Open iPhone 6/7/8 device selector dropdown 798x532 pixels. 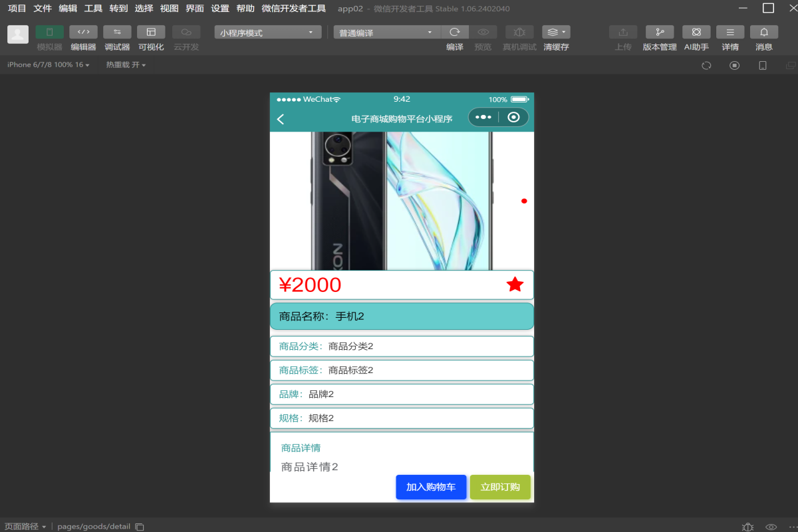pyautogui.click(x=48, y=65)
